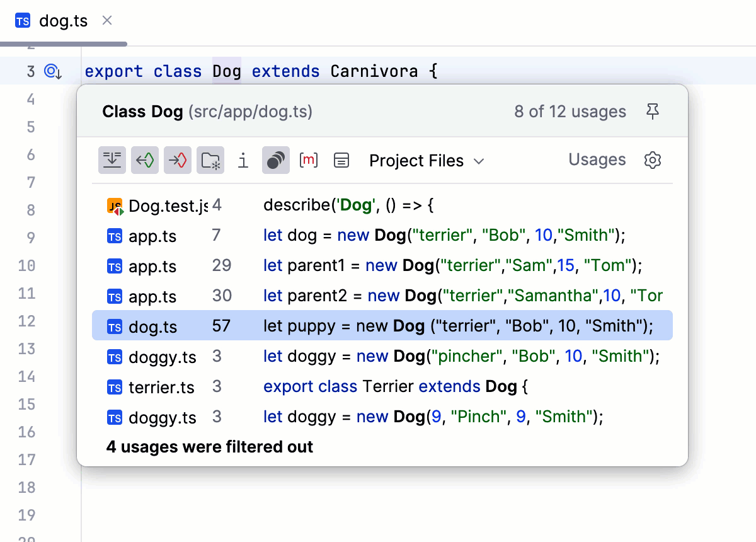
Task: Select the folder with gear grouping icon
Action: [210, 160]
